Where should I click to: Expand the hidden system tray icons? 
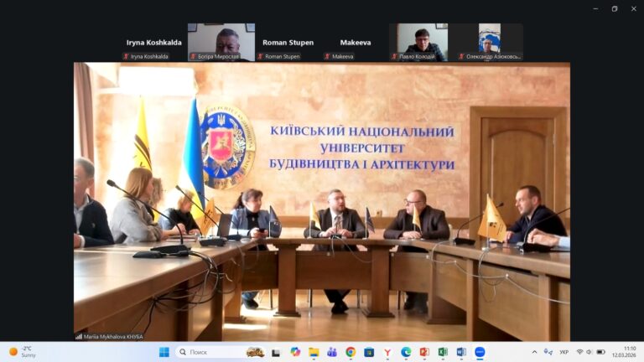tap(534, 352)
